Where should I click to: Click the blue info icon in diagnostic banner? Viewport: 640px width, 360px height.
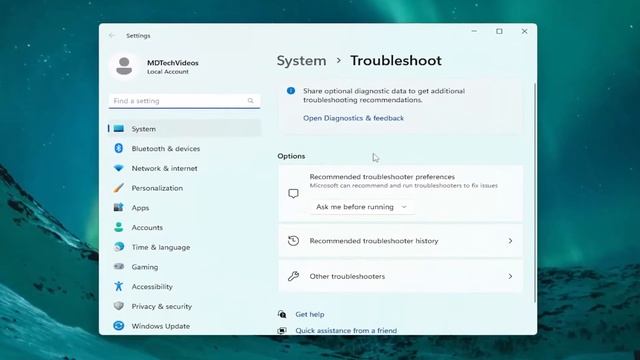pos(291,91)
